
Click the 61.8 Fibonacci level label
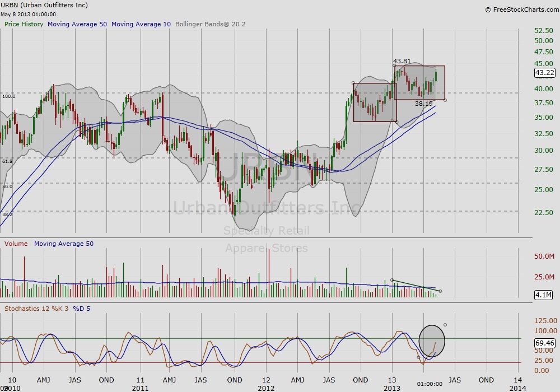(x=7, y=161)
